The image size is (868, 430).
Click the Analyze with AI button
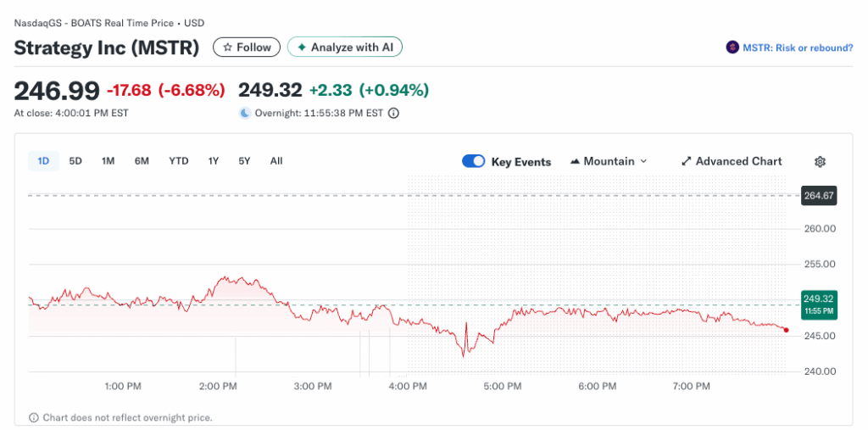coord(345,47)
